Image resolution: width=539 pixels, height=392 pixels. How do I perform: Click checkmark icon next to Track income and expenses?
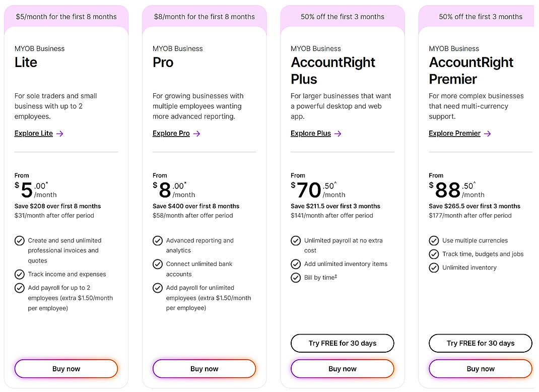[x=20, y=275]
